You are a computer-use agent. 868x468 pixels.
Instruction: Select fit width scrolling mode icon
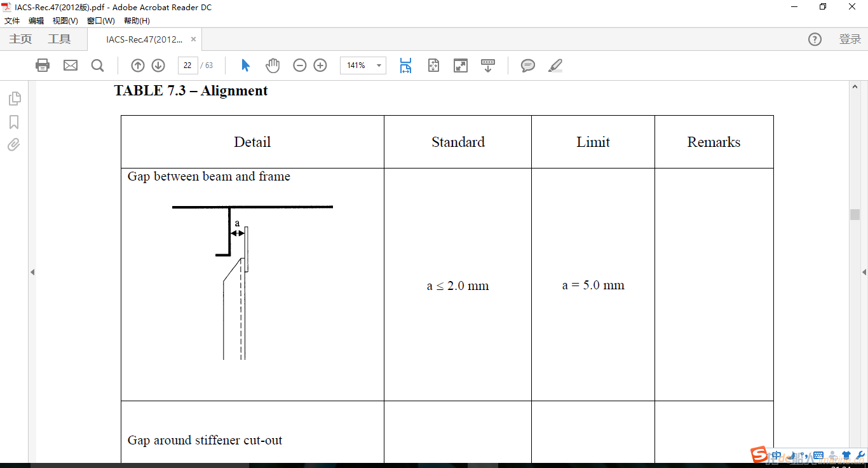pyautogui.click(x=405, y=65)
